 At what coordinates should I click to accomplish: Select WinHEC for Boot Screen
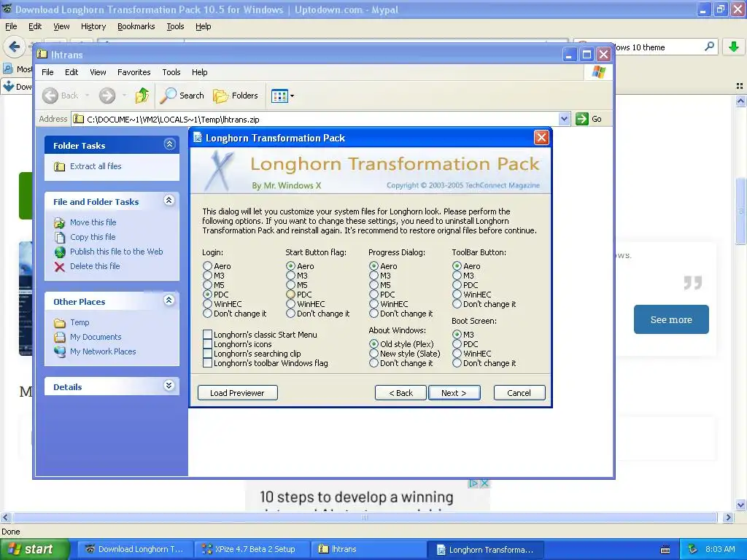click(x=457, y=354)
